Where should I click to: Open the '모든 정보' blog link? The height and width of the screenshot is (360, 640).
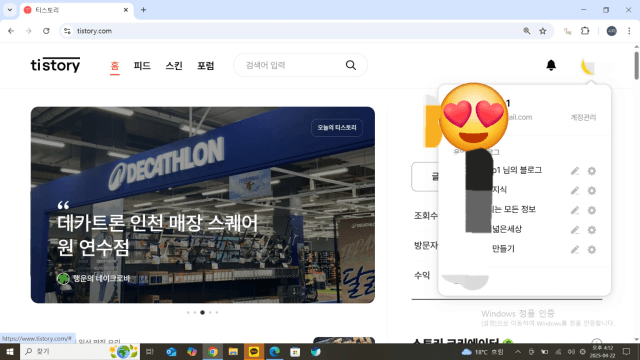tap(513, 209)
